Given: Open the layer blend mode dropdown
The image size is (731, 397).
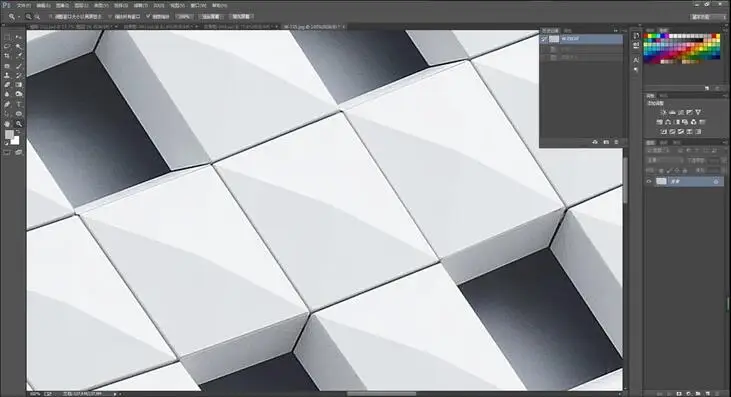Looking at the screenshot, I should tap(664, 160).
